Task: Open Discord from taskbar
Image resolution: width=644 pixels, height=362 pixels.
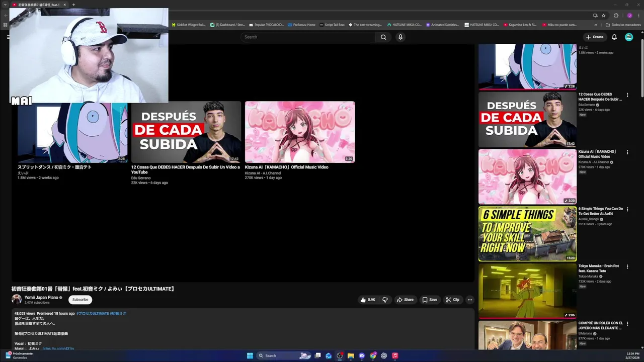Action: click(362, 355)
